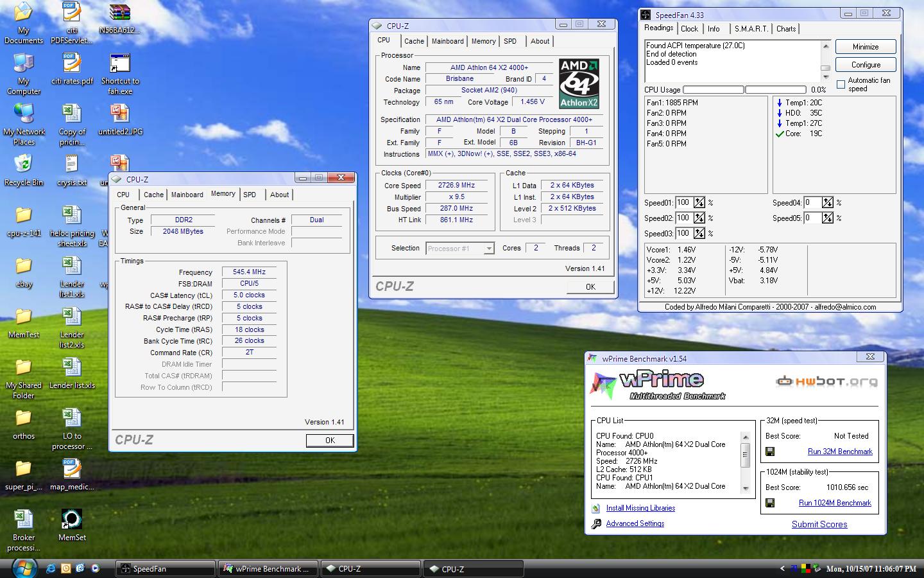Click the taskbar clock date display

[x=871, y=569]
